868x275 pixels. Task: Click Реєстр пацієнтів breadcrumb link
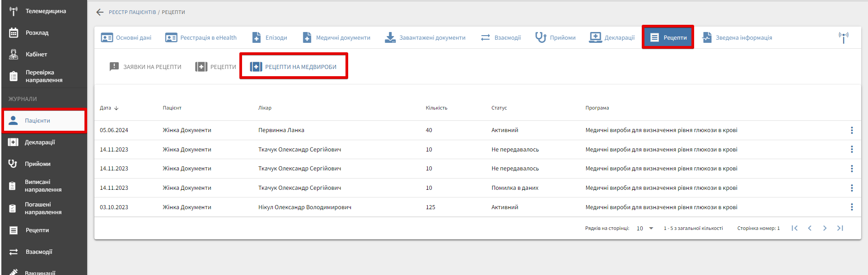click(x=132, y=12)
